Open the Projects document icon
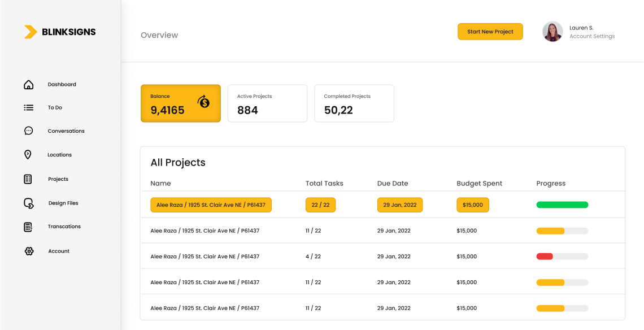This screenshot has width=644, height=330. 28,179
